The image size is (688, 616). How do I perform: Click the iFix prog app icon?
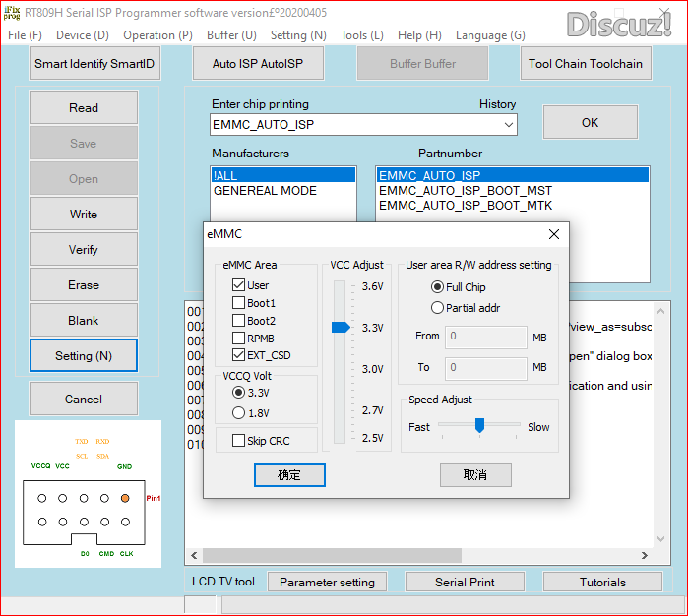[x=14, y=14]
